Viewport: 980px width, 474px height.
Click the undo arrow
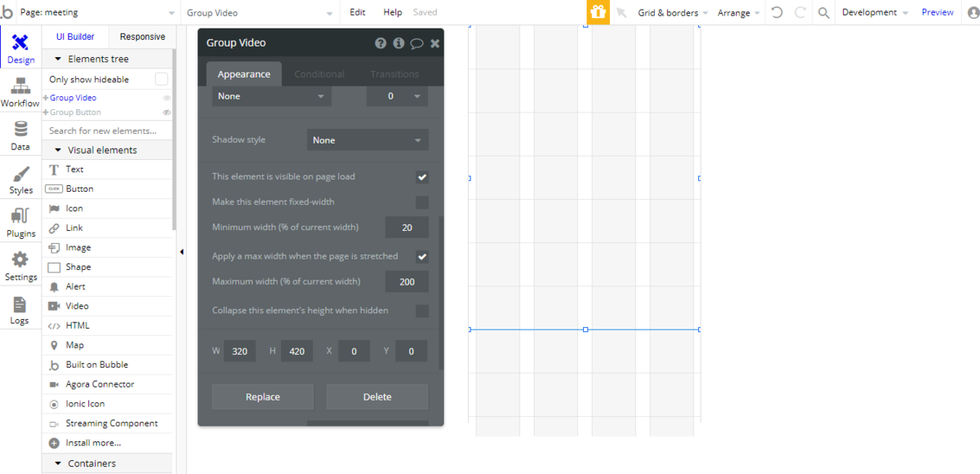(777, 12)
